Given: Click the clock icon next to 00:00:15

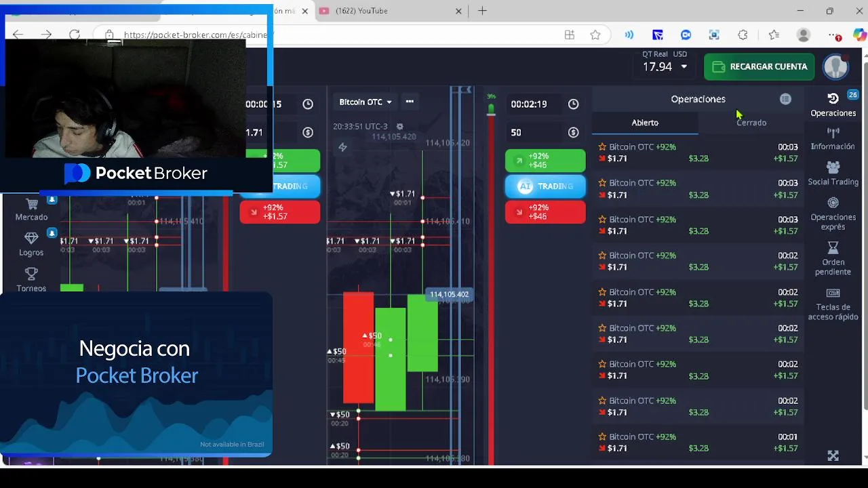Looking at the screenshot, I should click(x=308, y=104).
